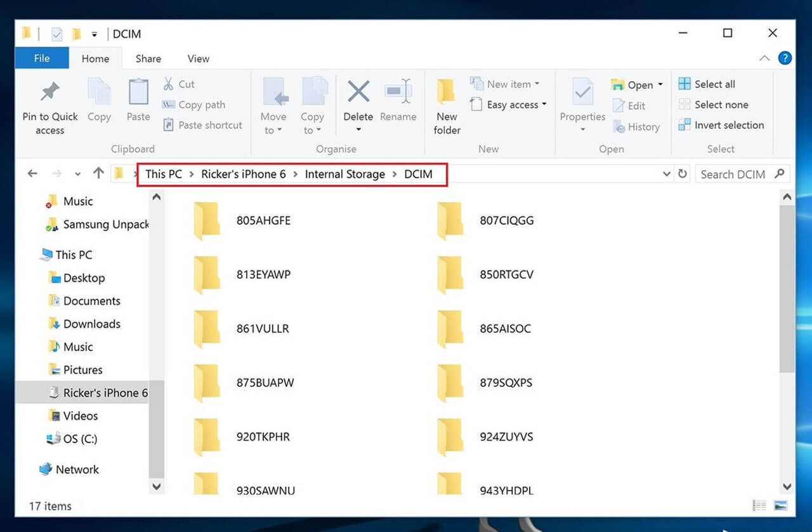Create a New folder

click(446, 105)
